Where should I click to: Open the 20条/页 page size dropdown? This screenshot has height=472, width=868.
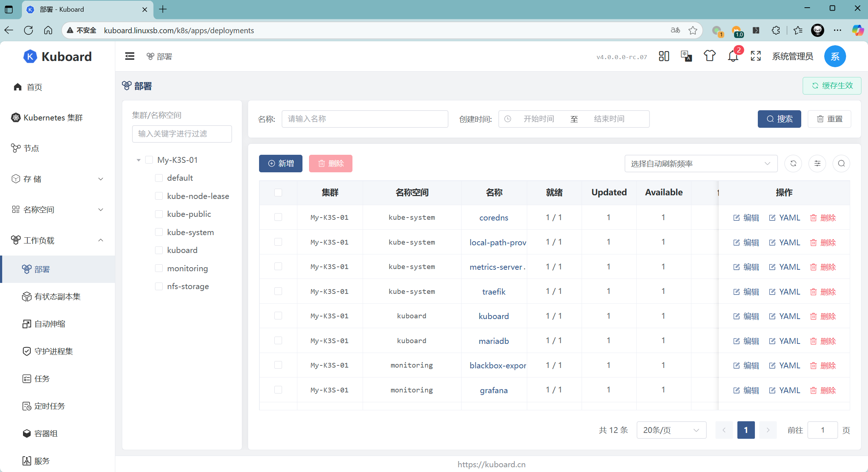coord(671,430)
